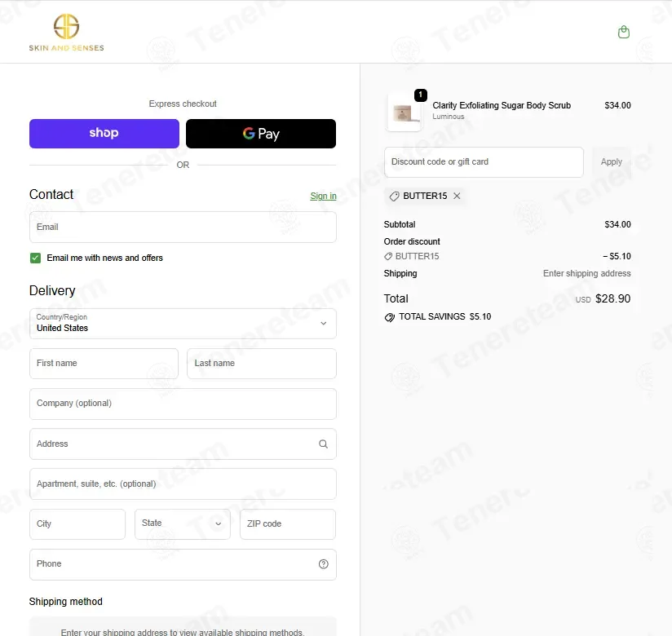Screen dimensions: 672x636
Task: Click the BUTTER15 tag icon under Order discount
Action: pos(388,256)
